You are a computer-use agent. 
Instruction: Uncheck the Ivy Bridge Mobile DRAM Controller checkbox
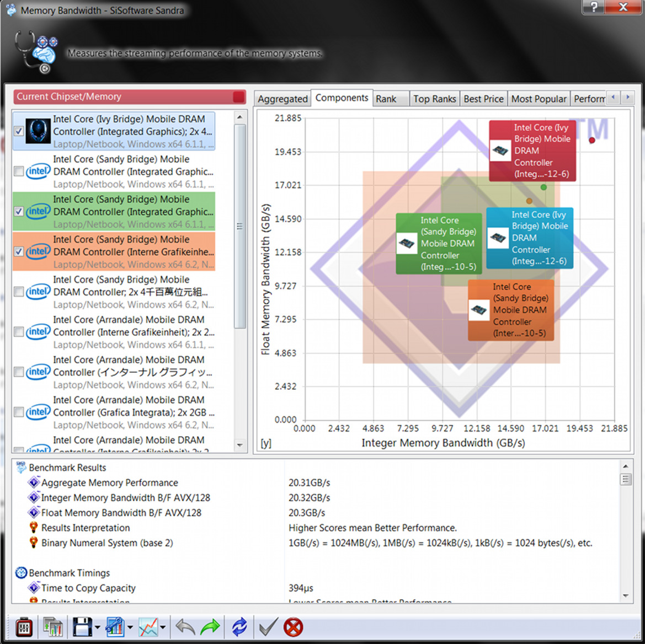[19, 132]
